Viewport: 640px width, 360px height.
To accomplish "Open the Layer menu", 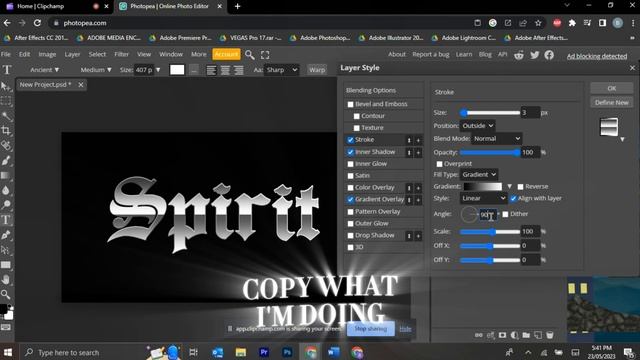I will pyautogui.click(x=72, y=54).
